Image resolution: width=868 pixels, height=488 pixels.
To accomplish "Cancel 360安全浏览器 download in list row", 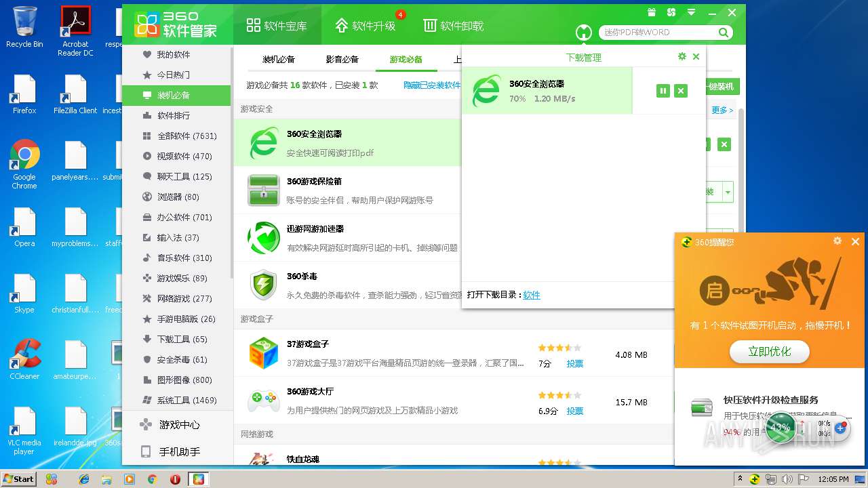I will click(724, 144).
